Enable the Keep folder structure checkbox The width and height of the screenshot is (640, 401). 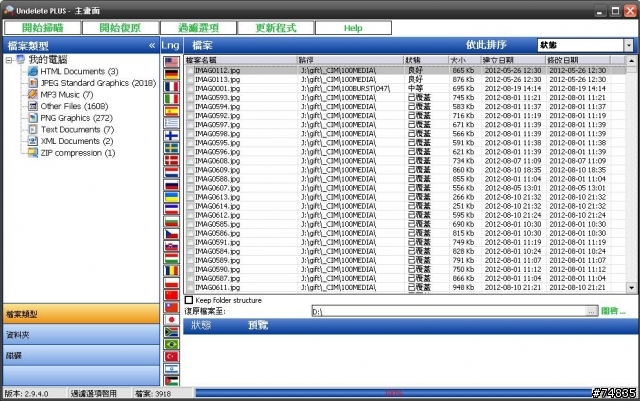click(x=189, y=300)
